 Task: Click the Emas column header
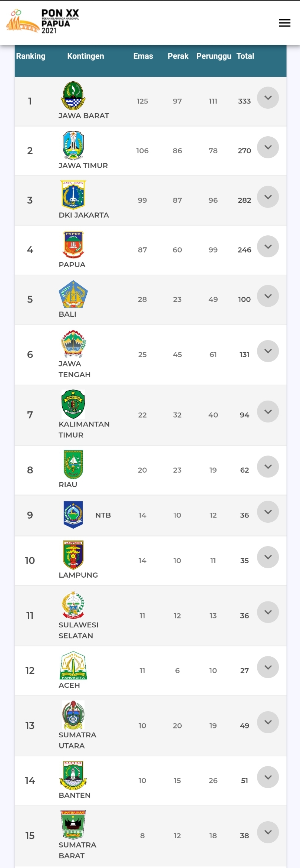click(x=143, y=56)
